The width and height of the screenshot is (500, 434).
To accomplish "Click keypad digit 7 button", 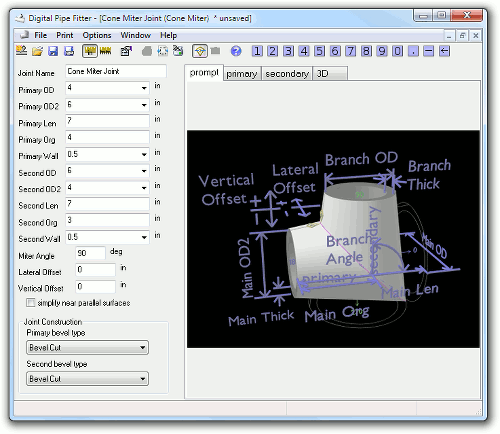I will (351, 51).
